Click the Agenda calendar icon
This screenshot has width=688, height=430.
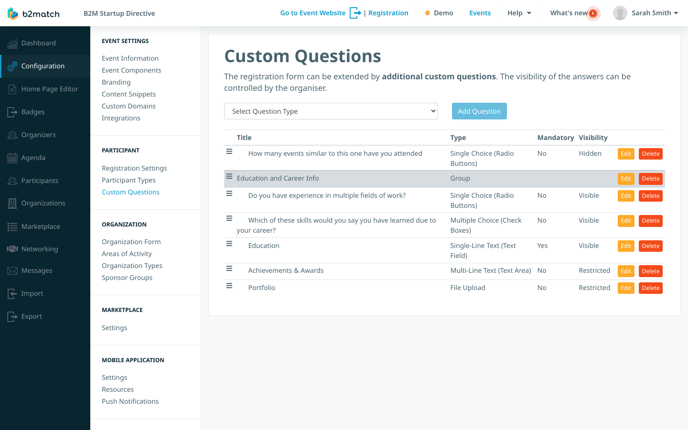12,158
